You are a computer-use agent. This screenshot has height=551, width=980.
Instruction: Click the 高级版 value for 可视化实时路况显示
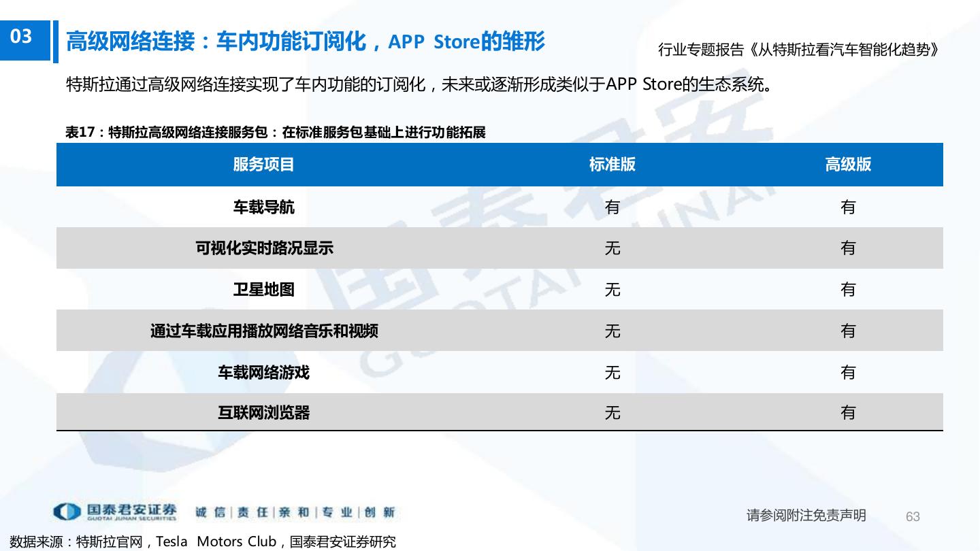pos(848,248)
